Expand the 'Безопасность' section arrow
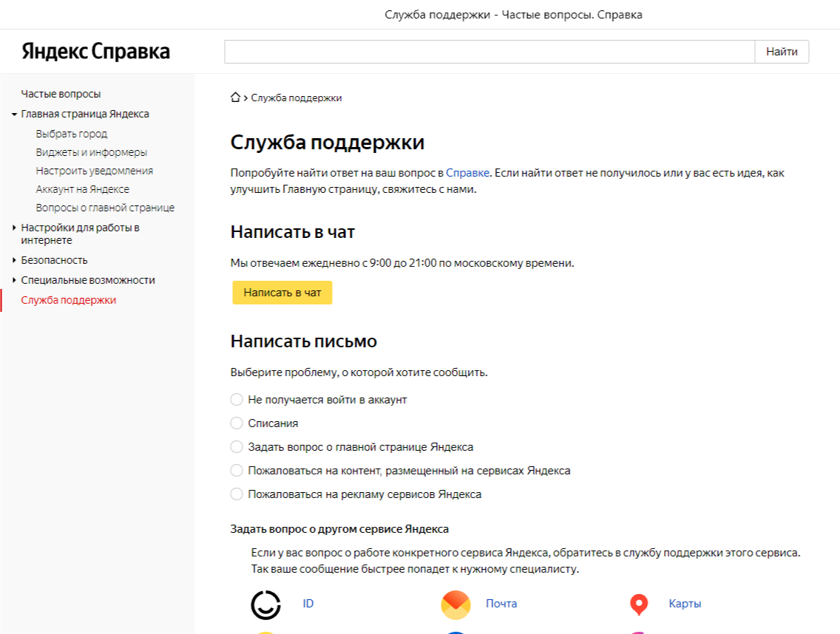Screen dimensions: 840x634 (14, 260)
